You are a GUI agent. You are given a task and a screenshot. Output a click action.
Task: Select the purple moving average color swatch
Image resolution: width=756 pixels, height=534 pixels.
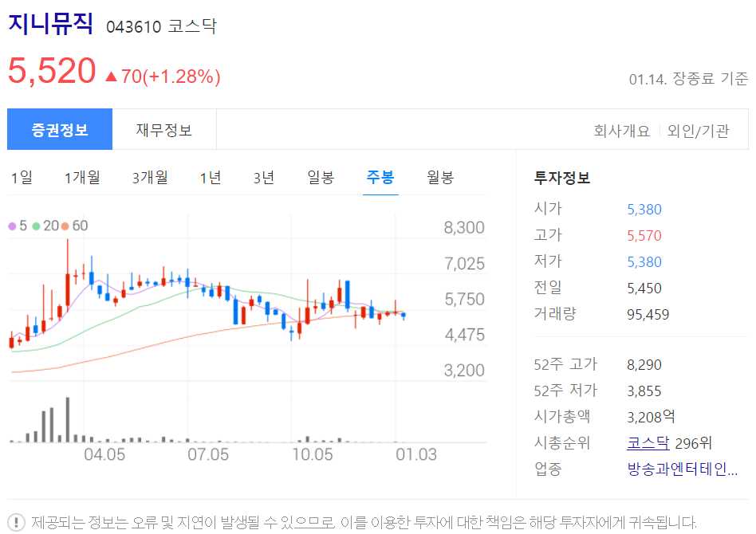13,226
